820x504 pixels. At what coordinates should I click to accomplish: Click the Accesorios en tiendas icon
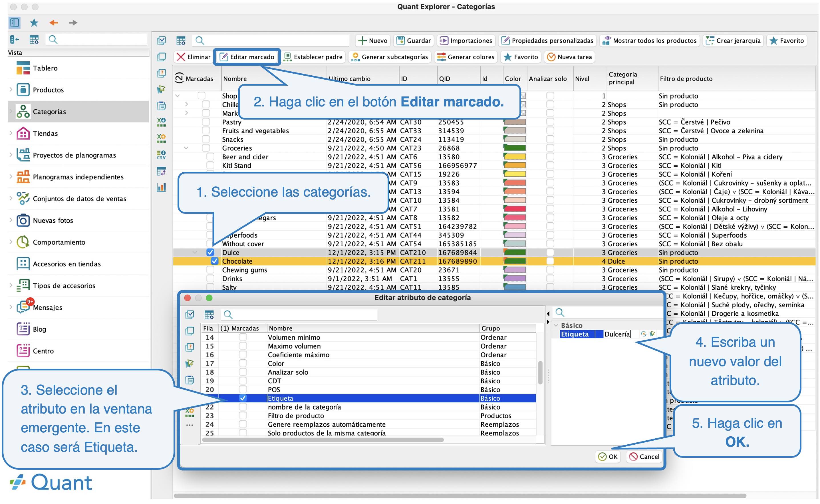(x=23, y=264)
